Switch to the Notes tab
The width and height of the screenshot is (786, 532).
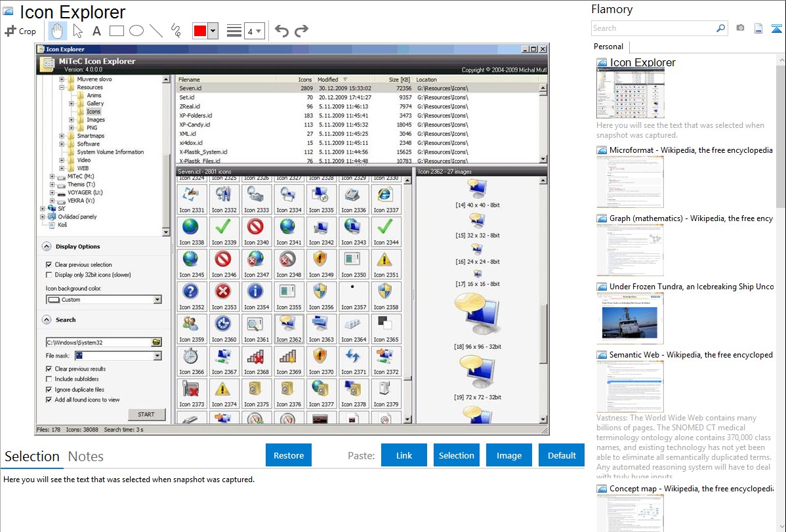pos(86,457)
